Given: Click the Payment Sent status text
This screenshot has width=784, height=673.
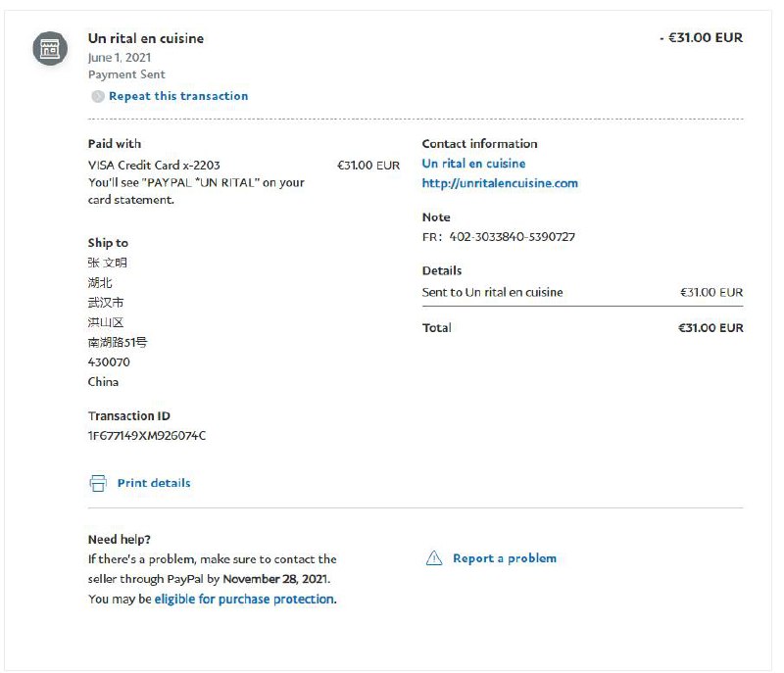Looking at the screenshot, I should (126, 74).
